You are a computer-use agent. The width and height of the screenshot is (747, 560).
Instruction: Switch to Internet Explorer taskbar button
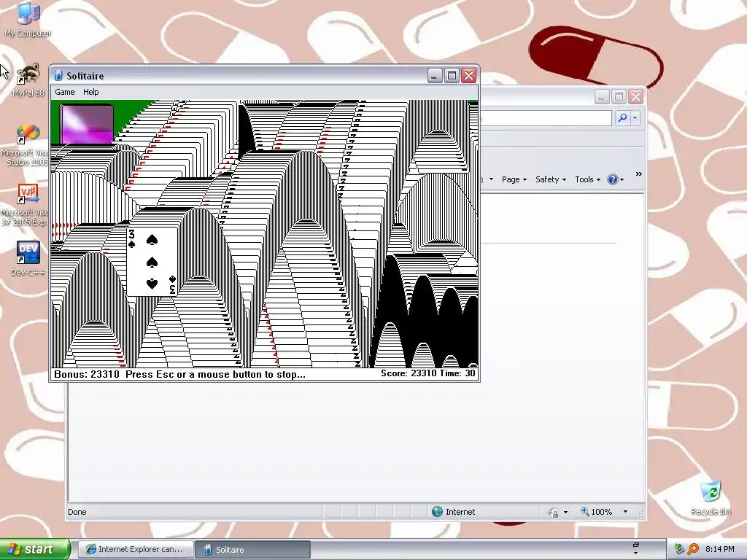coord(136,549)
